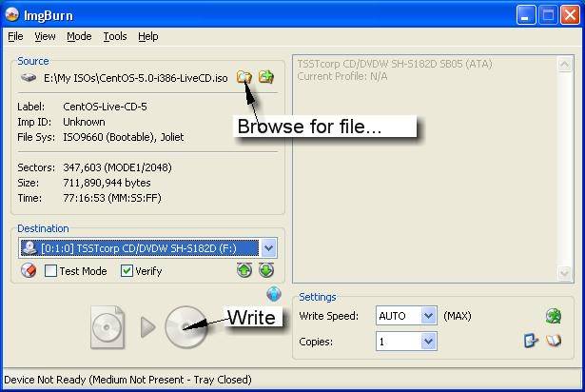This screenshot has height=392, width=585.
Task: Click the blue globe icon below Destination
Action: coord(275,294)
